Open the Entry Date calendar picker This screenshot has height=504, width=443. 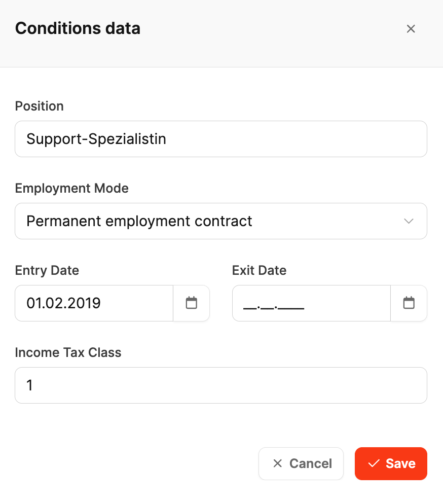tap(191, 303)
